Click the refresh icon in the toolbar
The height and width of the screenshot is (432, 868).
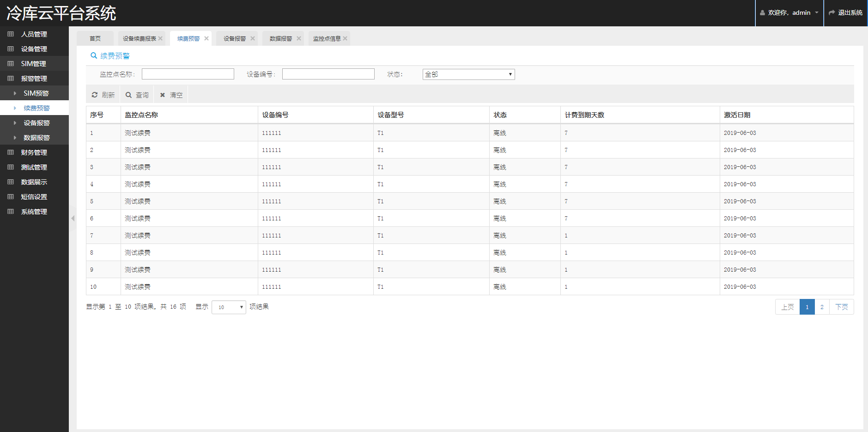[x=95, y=95]
